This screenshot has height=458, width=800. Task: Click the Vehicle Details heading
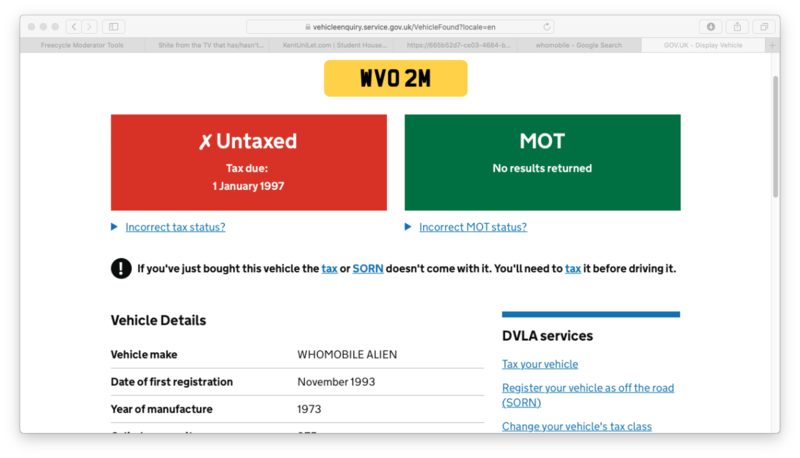coord(158,320)
